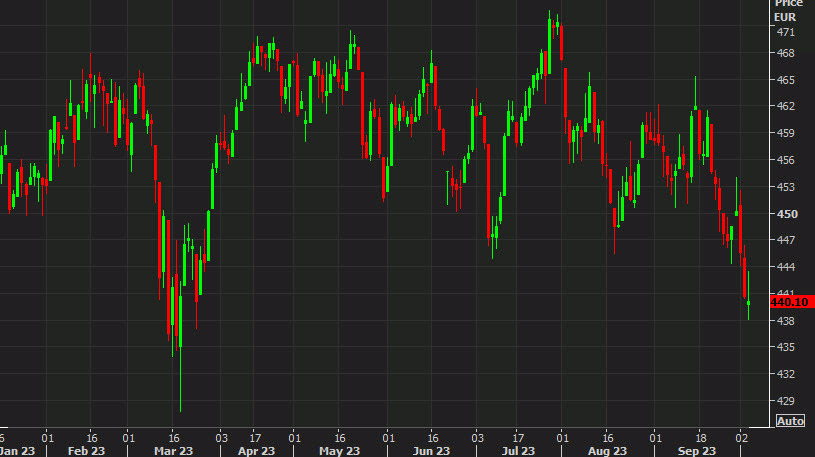Click the 435 price axis label
Viewport: 815px width, 457px height.
785,347
